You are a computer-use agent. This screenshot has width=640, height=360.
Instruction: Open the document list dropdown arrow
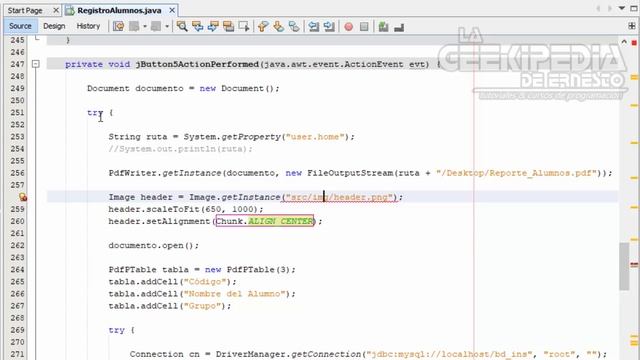coord(622,8)
